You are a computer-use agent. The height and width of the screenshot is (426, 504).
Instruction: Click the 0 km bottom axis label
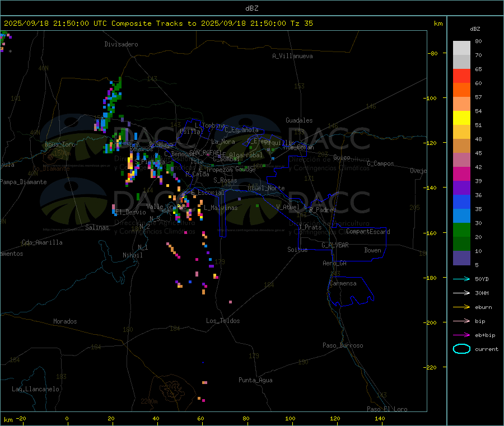[x=67, y=418]
